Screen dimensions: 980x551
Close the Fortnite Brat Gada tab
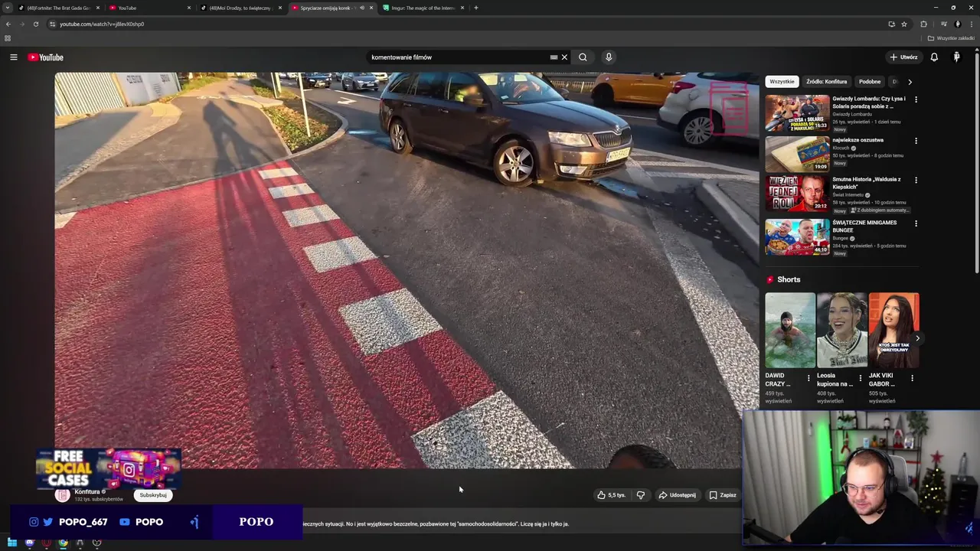click(97, 8)
